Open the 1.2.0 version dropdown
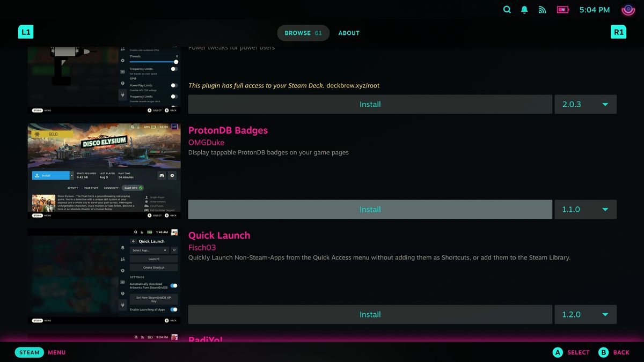This screenshot has height=362, width=644. (586, 314)
